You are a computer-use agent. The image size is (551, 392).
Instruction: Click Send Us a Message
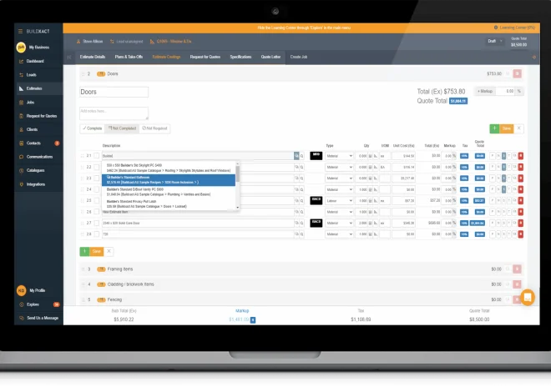click(x=43, y=318)
